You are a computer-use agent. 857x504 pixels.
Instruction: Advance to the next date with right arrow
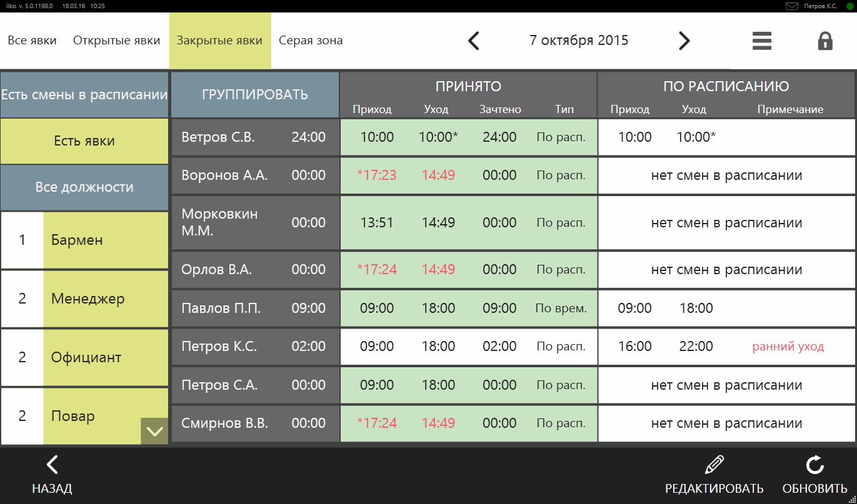[684, 41]
